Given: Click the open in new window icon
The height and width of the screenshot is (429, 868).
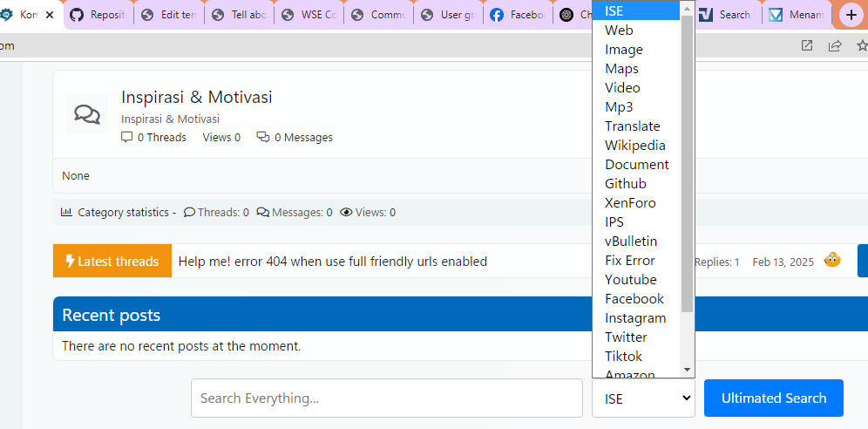Looking at the screenshot, I should coord(807,45).
